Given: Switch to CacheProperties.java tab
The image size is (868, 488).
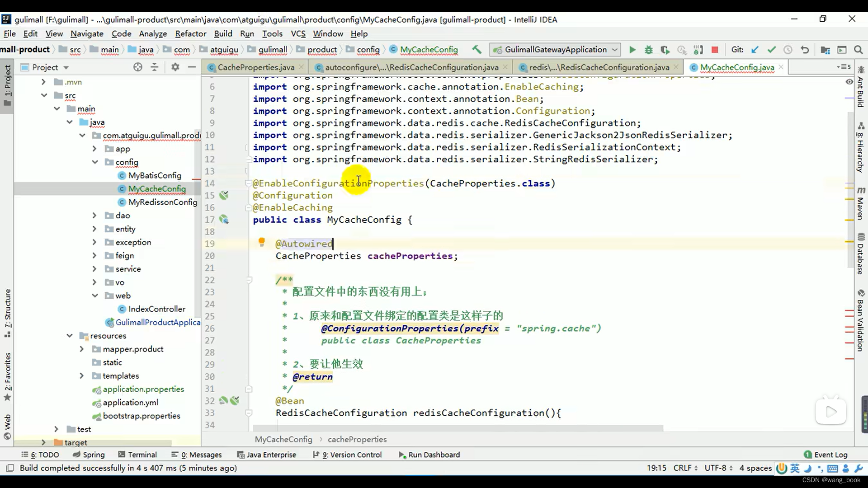Looking at the screenshot, I should pos(256,67).
